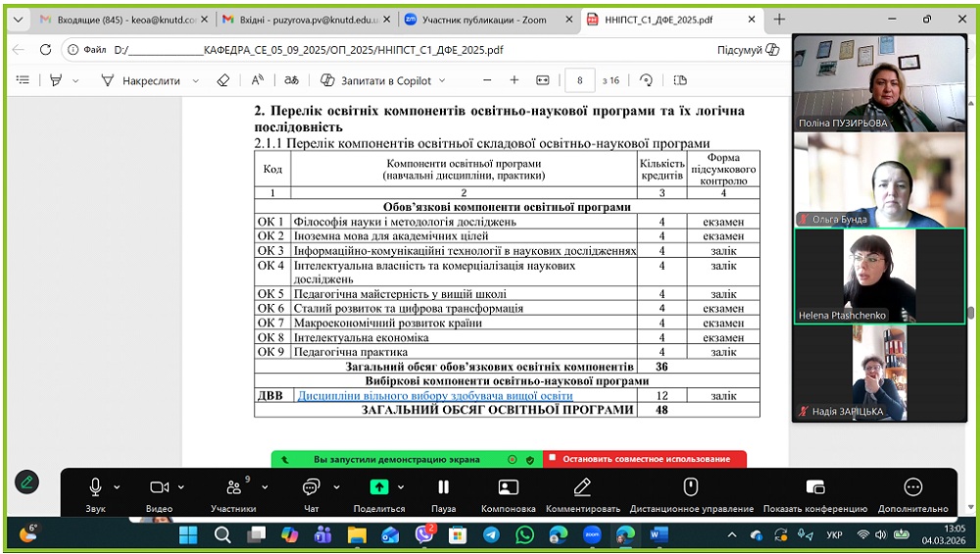The width and height of the screenshot is (980, 554).
Task: Open the Запитати в Copilot dropdown
Action: pyautogui.click(x=441, y=80)
